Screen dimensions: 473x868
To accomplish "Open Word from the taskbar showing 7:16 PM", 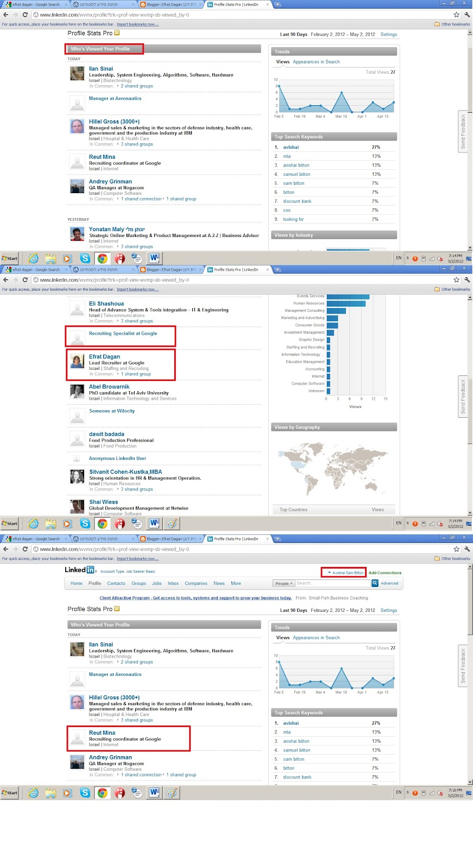I will pos(154,793).
